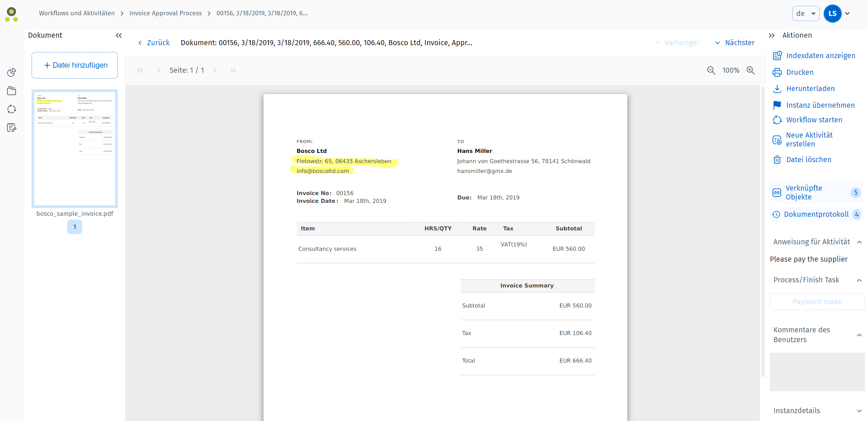Click the Payment made button
This screenshot has width=868, height=421.
click(817, 302)
